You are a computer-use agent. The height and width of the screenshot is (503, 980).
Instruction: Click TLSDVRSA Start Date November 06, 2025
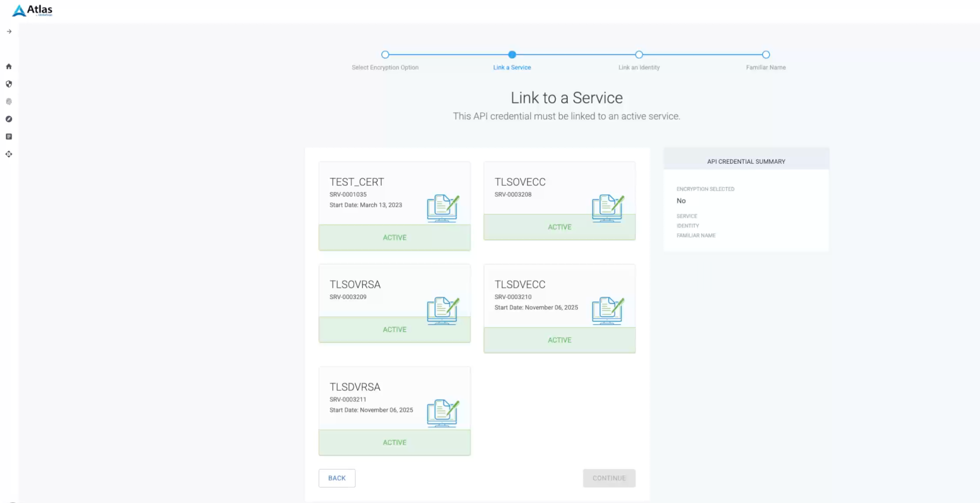coord(371,410)
